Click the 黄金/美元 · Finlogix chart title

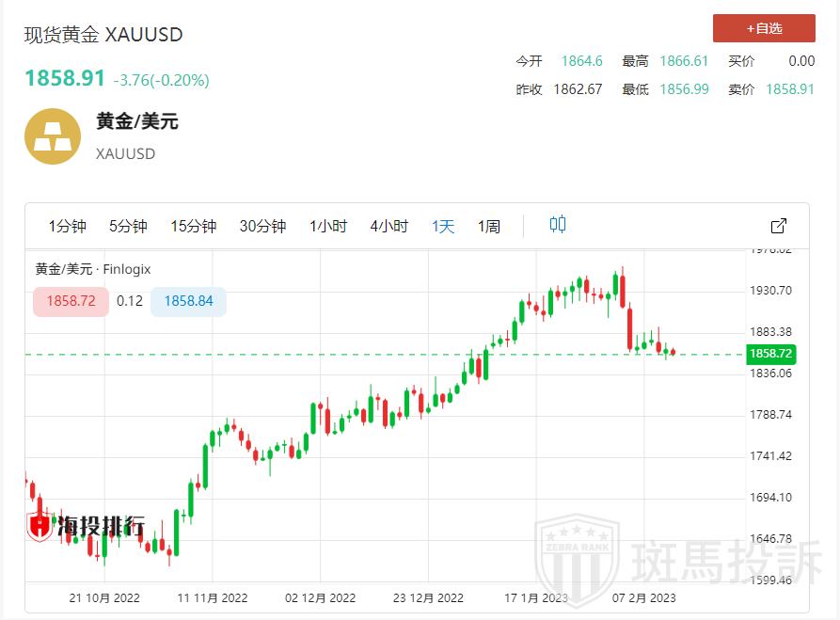(93, 269)
